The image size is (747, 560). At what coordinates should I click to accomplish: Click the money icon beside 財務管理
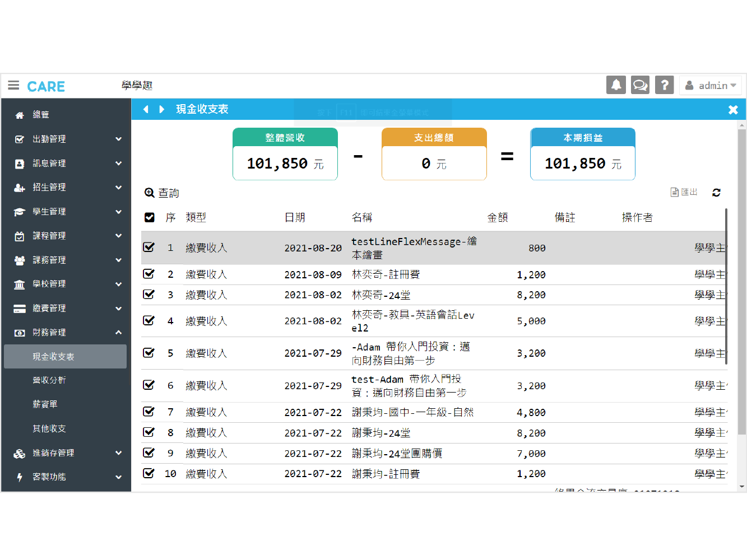coord(20,333)
